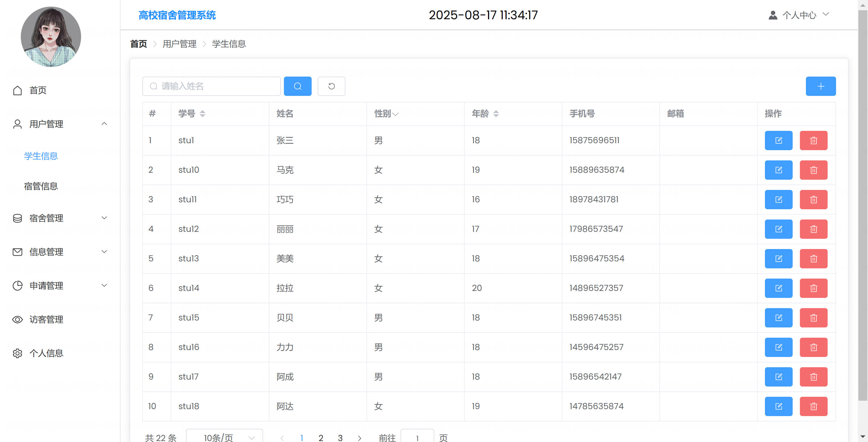Click the 高校宿舍管理系统 title

[x=177, y=15]
